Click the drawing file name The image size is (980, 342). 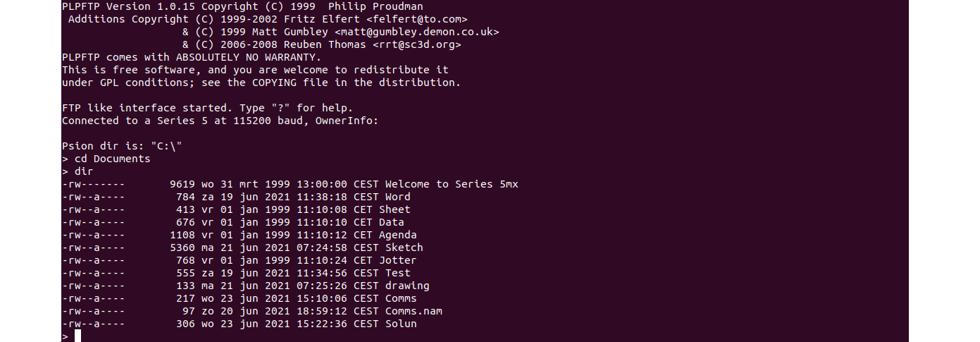pyautogui.click(x=407, y=286)
